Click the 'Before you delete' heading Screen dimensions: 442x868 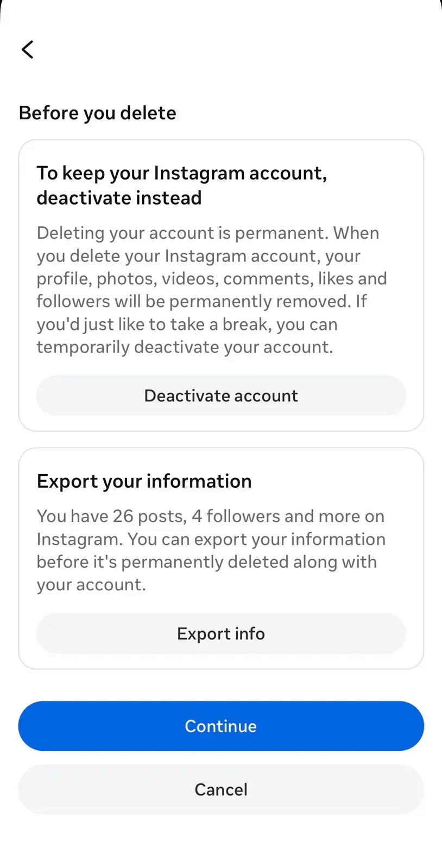(98, 113)
